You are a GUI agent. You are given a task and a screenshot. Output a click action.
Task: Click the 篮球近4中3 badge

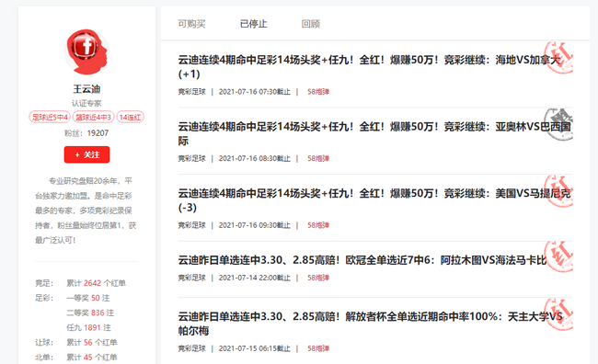(x=94, y=117)
